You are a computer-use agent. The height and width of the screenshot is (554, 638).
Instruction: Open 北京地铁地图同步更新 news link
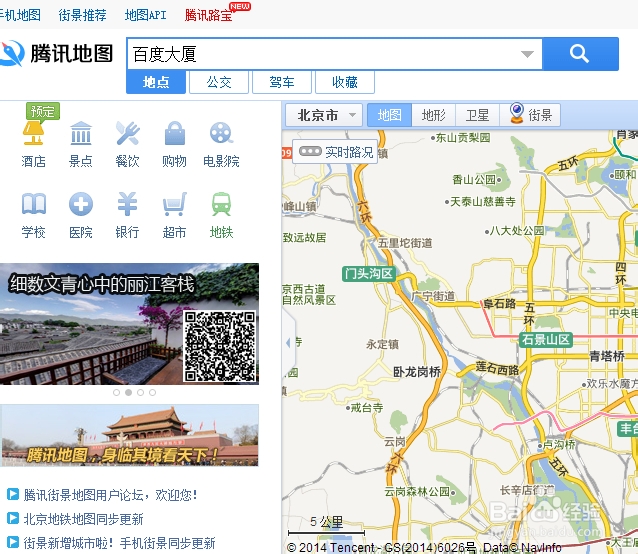(x=83, y=519)
